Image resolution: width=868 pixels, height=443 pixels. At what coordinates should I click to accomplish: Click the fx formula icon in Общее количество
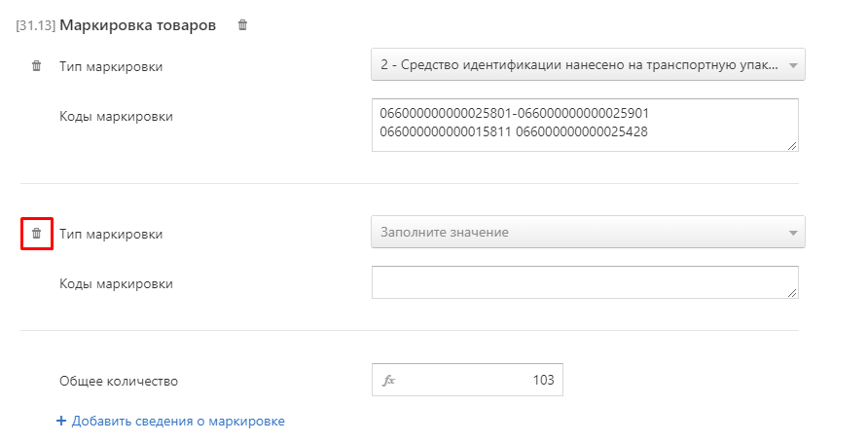pyautogui.click(x=388, y=381)
